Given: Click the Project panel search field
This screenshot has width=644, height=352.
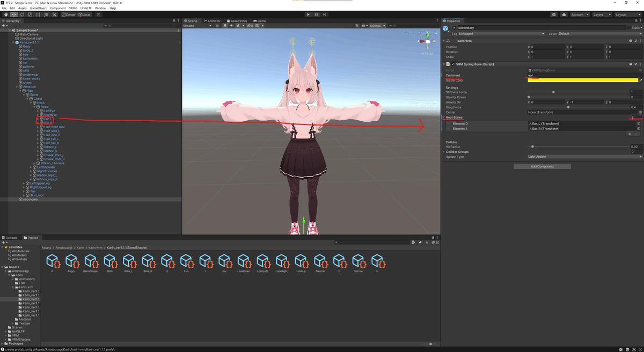Looking at the screenshot, I should coord(373,243).
